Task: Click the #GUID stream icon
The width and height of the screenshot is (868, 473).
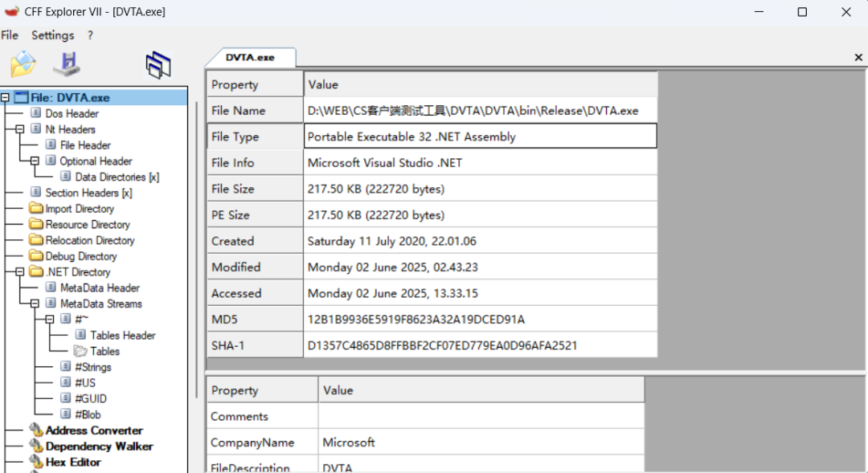Action: pos(66,398)
